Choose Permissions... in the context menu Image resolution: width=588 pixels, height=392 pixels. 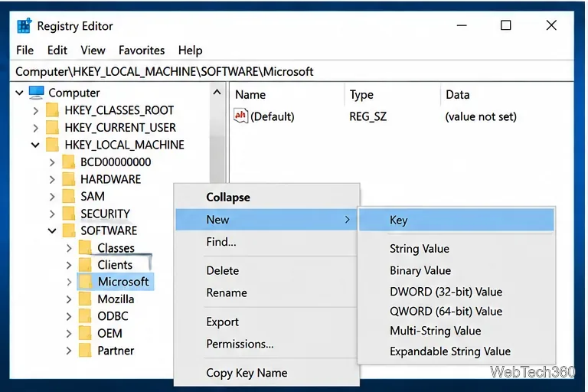tap(267, 344)
